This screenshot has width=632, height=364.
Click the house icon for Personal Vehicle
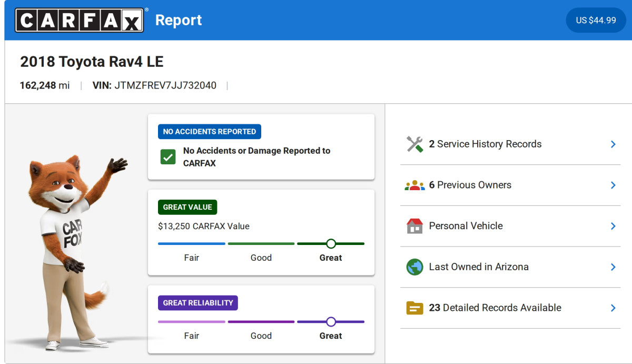pos(415,226)
